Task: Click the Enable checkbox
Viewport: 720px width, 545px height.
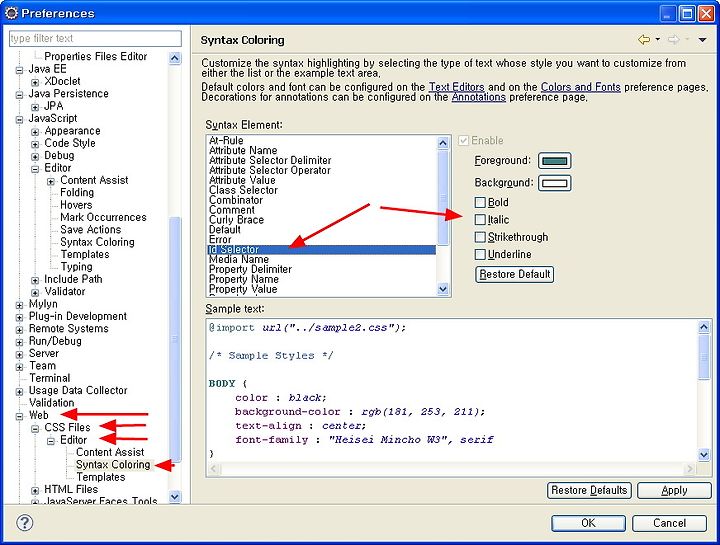Action: [x=463, y=140]
